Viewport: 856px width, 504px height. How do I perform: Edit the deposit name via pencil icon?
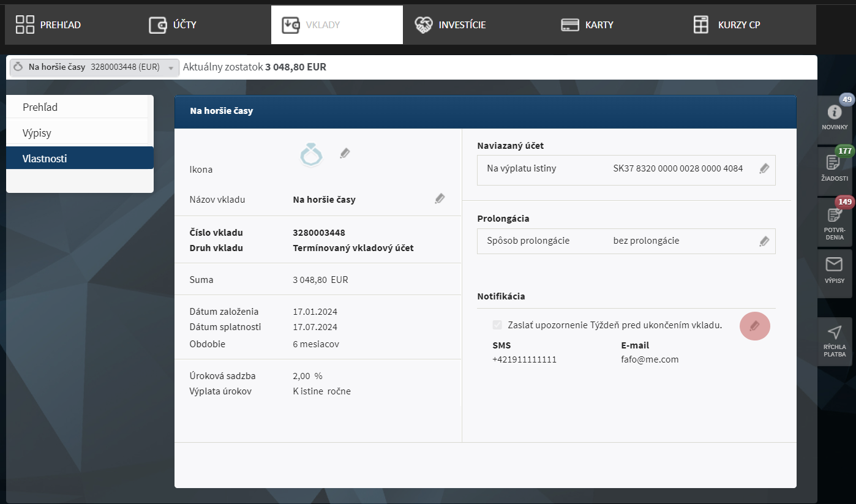pyautogui.click(x=440, y=198)
